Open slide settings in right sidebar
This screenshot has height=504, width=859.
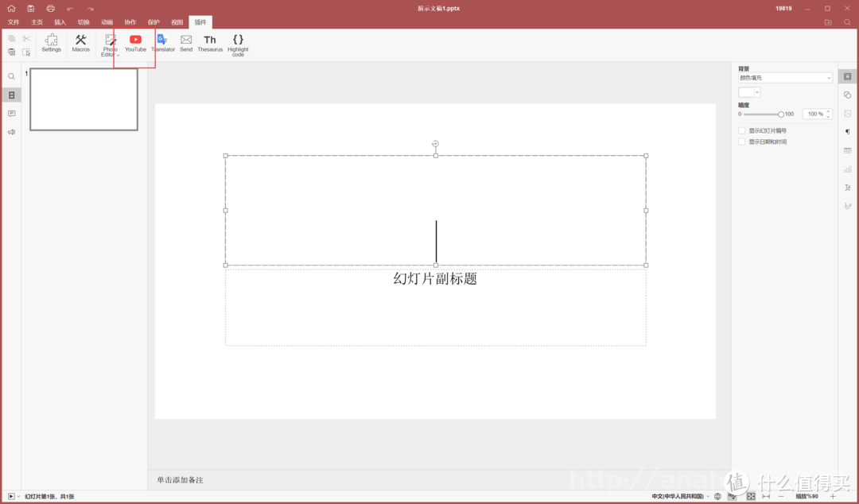[x=848, y=76]
